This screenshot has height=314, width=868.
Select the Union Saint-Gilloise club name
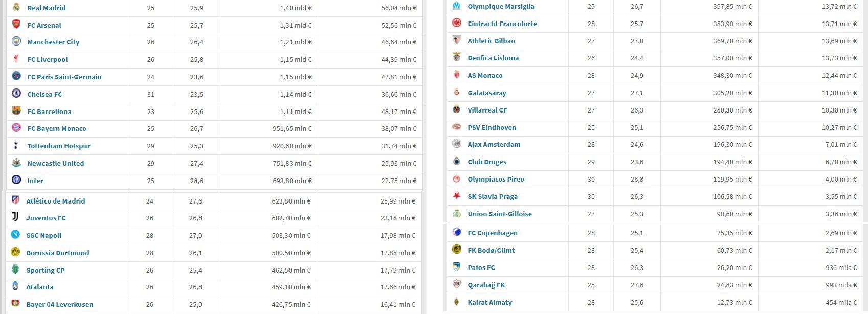click(x=500, y=214)
